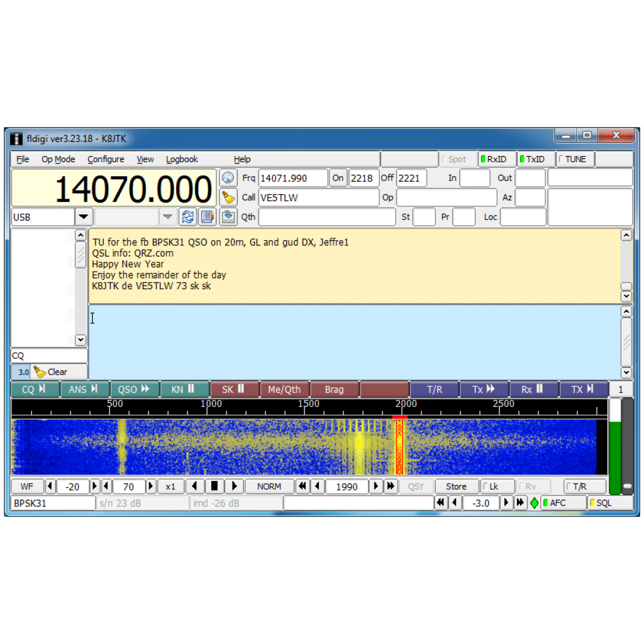Screen dimensions: 644x644
Task: Click the blue sync arrows icon
Action: pos(187,216)
